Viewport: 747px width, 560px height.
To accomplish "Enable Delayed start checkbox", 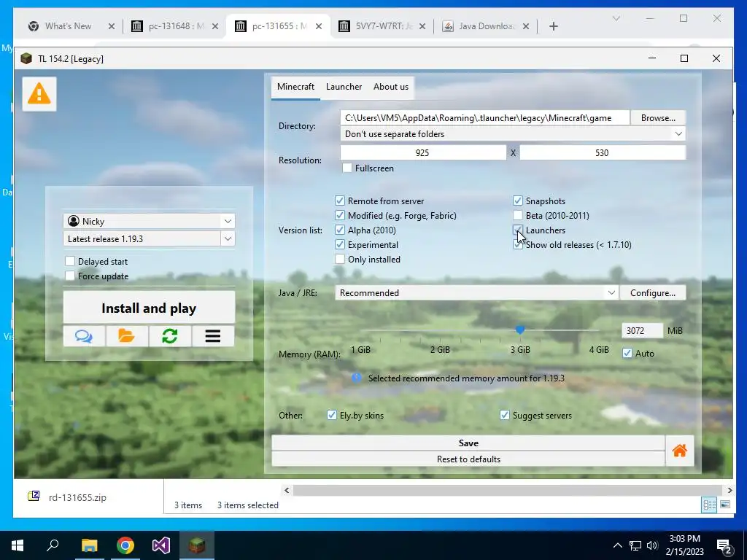I will pos(70,262).
